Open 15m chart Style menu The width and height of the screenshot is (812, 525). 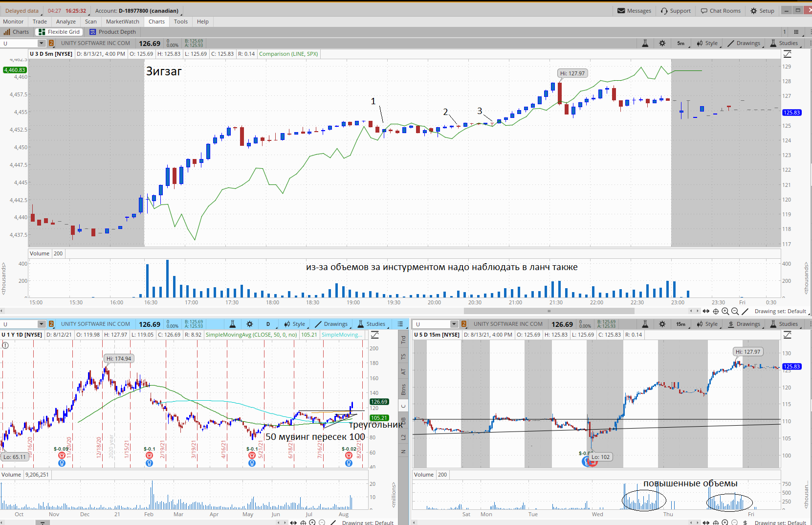708,324
